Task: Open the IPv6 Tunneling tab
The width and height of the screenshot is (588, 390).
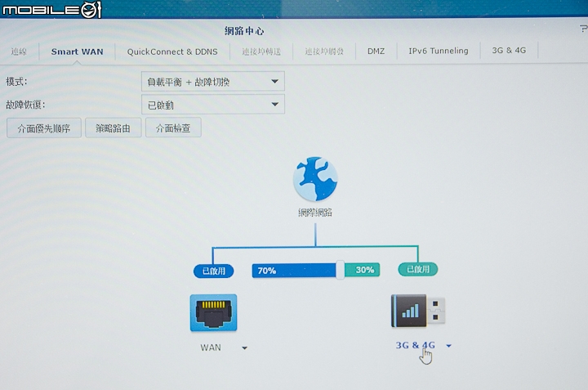Action: pyautogui.click(x=439, y=51)
